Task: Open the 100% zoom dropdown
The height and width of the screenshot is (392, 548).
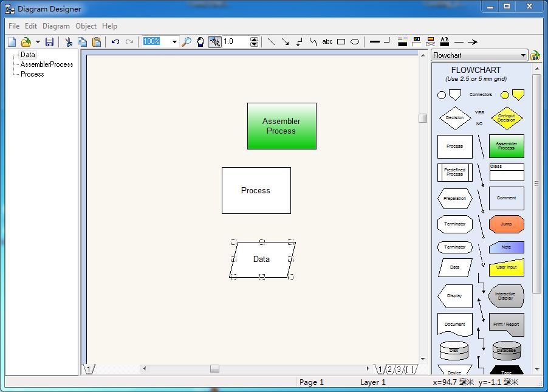Action: pyautogui.click(x=174, y=42)
